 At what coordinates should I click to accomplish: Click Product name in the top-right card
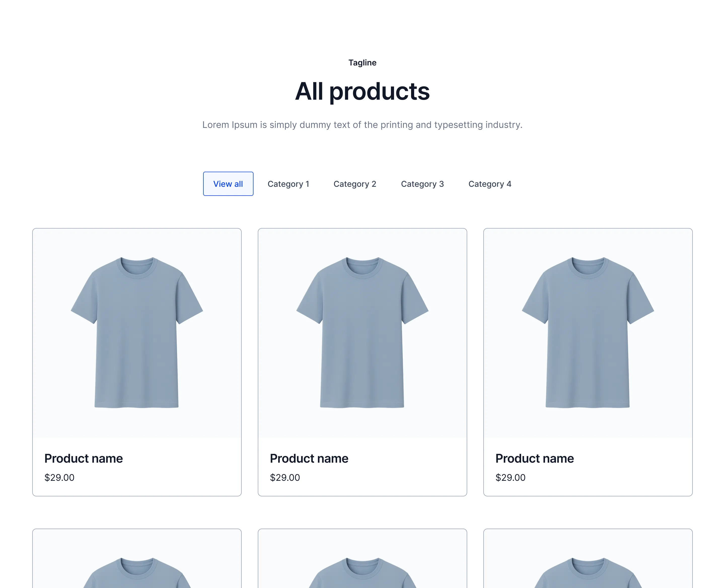coord(535,458)
